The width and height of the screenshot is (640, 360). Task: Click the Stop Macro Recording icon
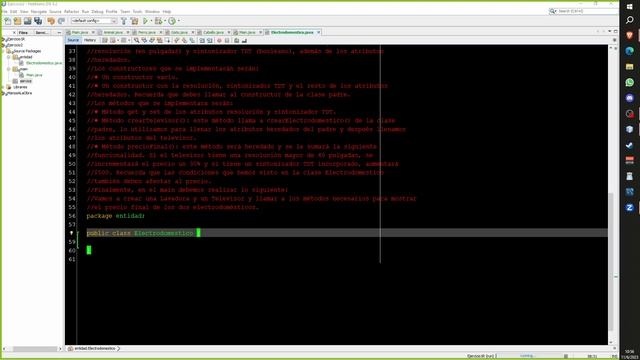(x=227, y=40)
